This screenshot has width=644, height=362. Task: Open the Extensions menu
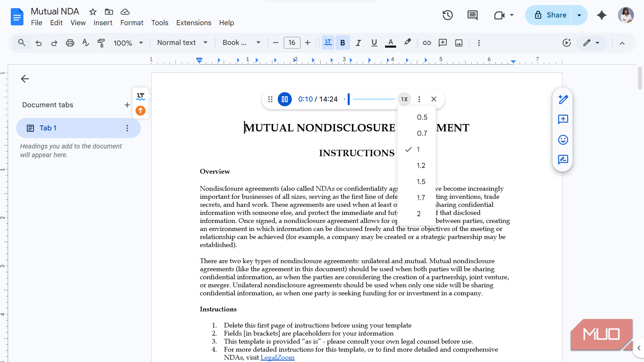coord(194,23)
